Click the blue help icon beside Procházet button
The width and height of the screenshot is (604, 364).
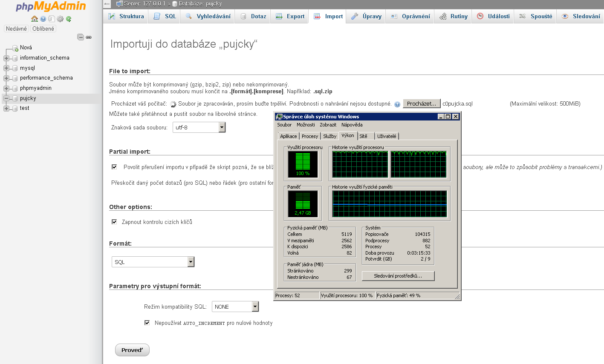coord(397,104)
